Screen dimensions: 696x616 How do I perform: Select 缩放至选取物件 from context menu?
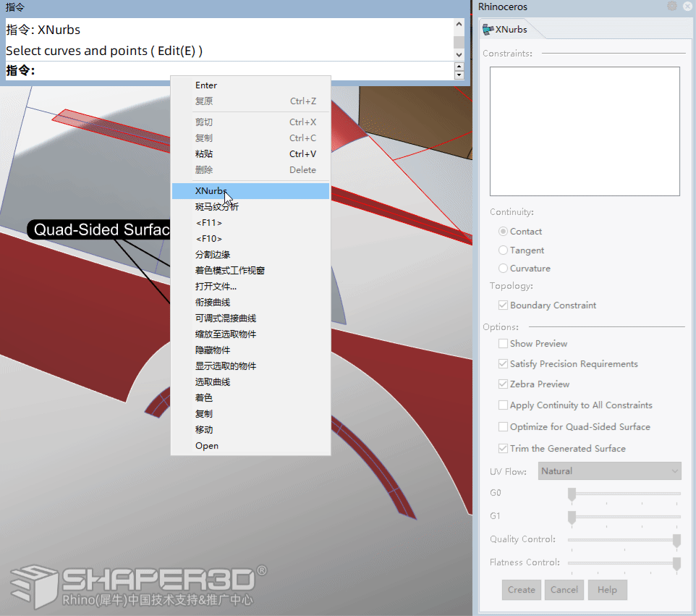[x=251, y=334]
